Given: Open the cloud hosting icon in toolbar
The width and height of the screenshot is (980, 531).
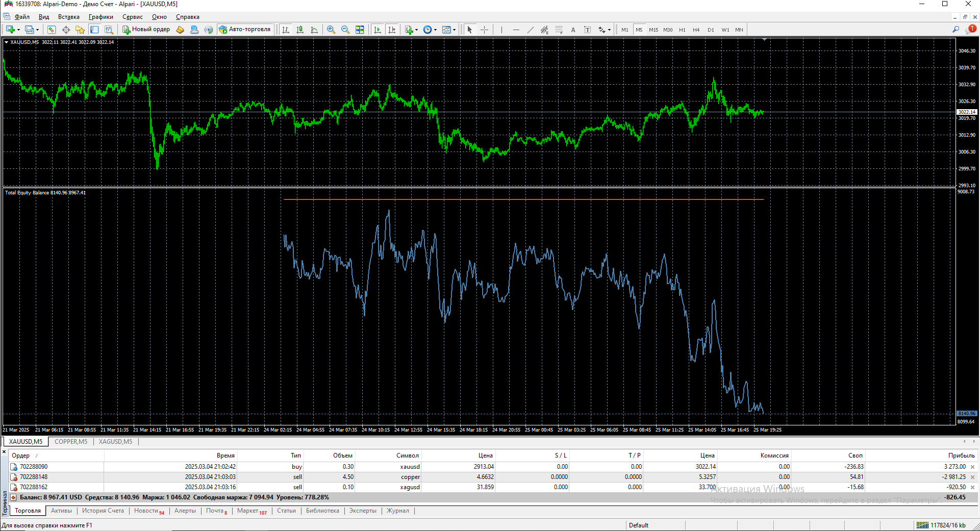Looking at the screenshot, I should [194, 30].
